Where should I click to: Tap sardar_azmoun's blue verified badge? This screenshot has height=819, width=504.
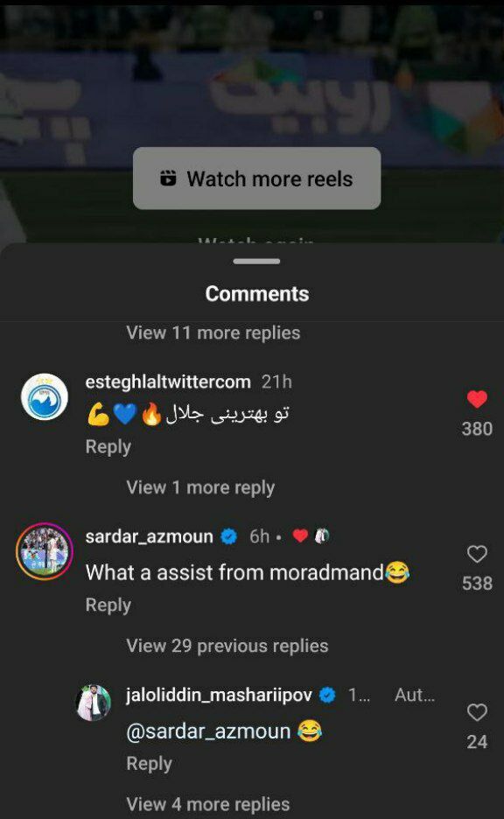(228, 536)
